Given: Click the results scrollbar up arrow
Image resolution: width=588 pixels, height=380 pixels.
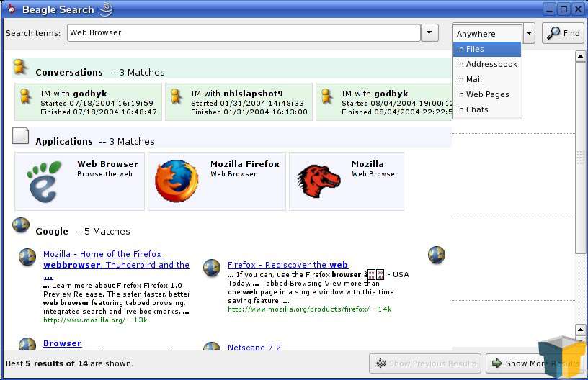Looking at the screenshot, I should [580, 57].
